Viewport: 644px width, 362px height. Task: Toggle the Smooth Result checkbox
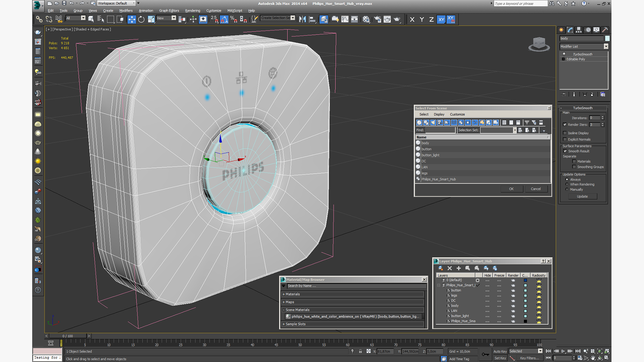pos(565,151)
